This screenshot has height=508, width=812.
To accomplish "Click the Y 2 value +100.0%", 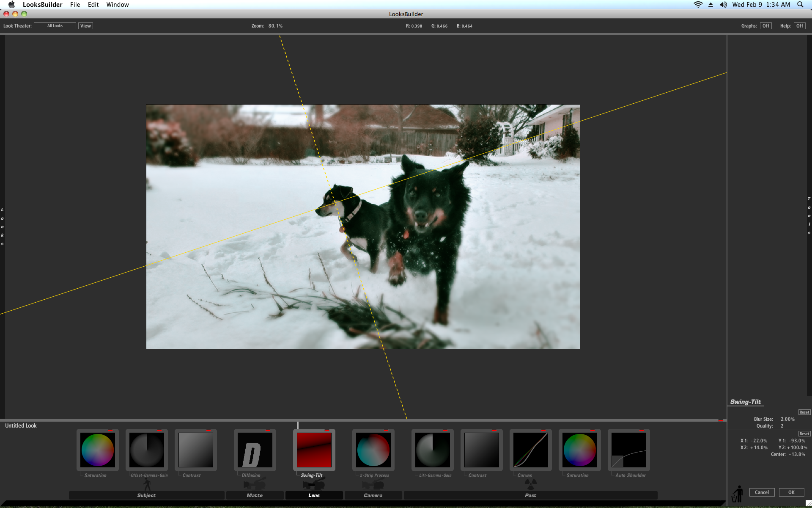I will tap(797, 447).
